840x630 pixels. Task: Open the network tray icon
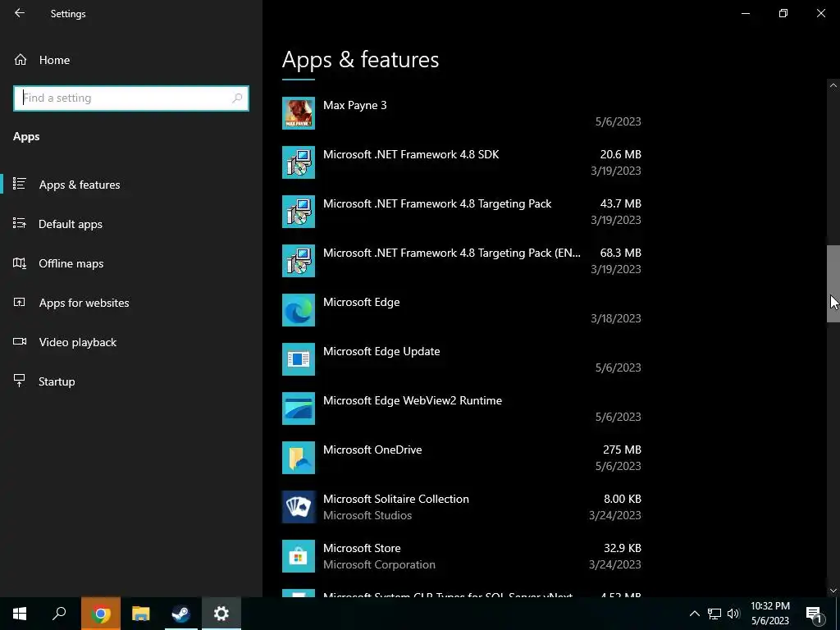714,614
